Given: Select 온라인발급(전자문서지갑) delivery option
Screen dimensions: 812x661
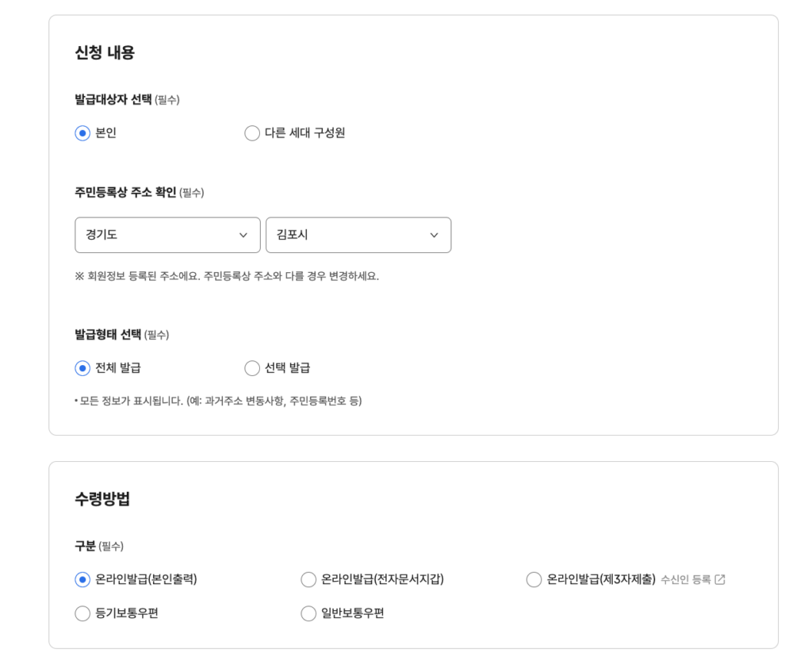Looking at the screenshot, I should point(308,579).
